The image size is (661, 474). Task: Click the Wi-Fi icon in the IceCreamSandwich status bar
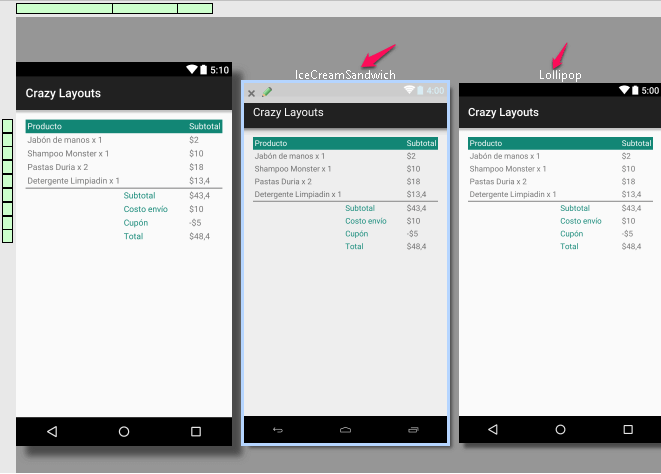pyautogui.click(x=409, y=89)
